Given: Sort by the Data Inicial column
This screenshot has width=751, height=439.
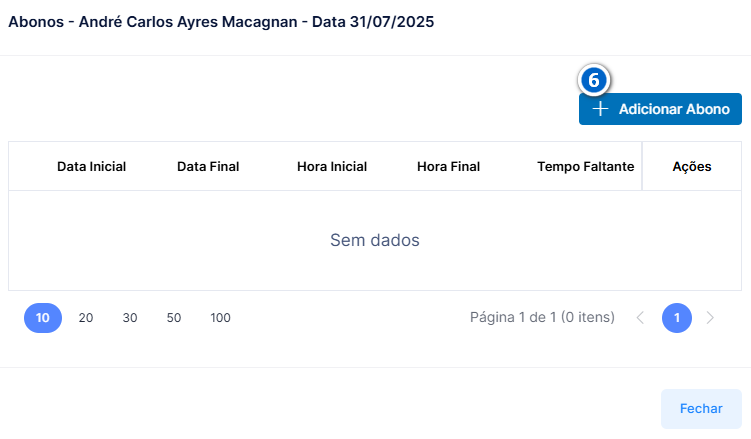Looking at the screenshot, I should pos(91,167).
